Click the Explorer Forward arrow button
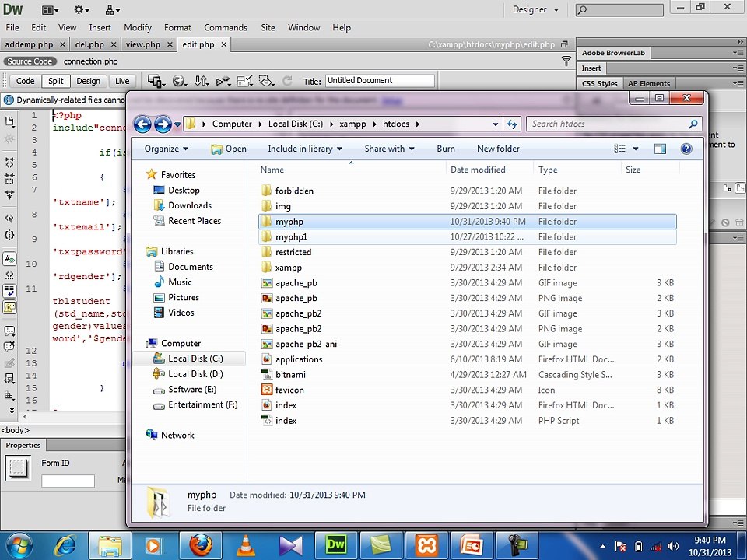Viewport: 747px width, 560px height. click(x=163, y=124)
